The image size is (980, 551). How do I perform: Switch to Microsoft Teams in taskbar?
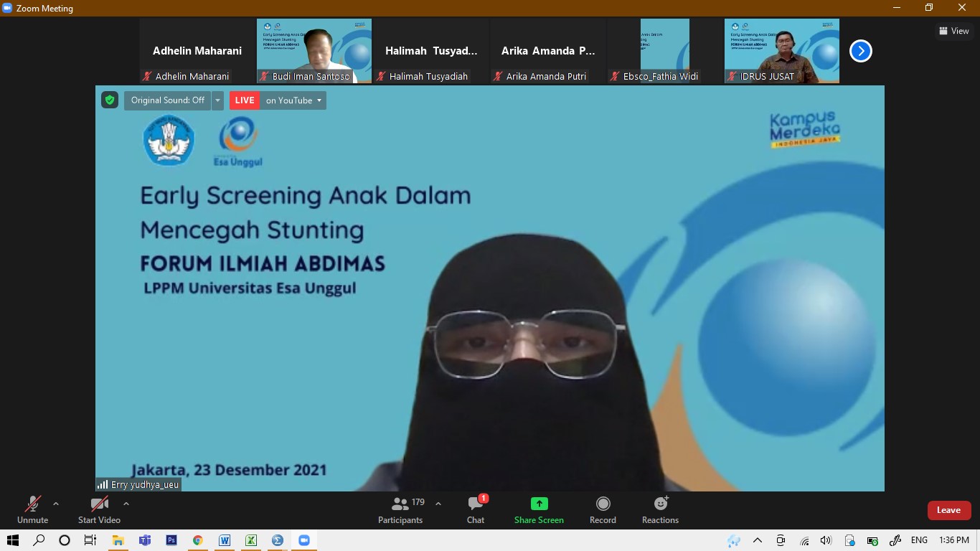tap(144, 540)
